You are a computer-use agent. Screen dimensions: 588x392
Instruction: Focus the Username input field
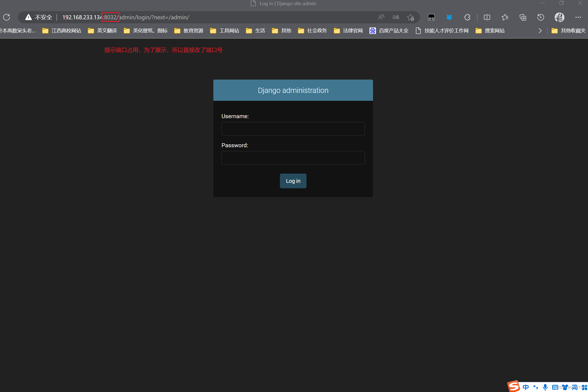click(293, 129)
